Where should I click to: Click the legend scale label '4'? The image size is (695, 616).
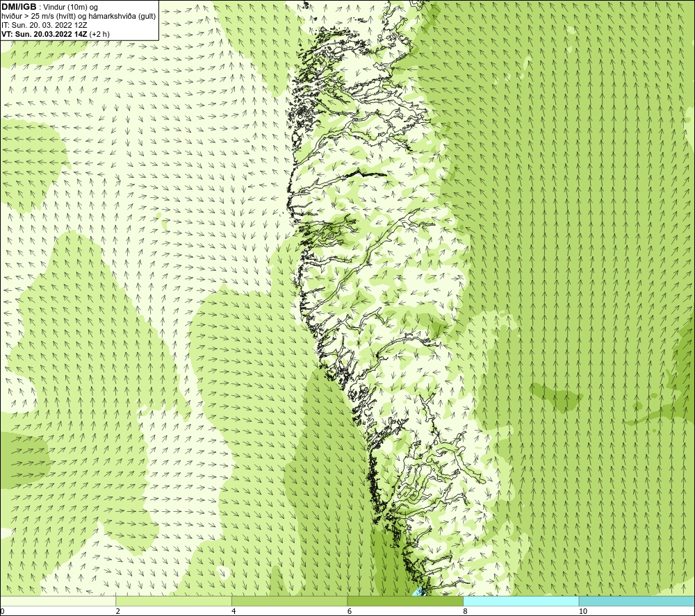[x=234, y=611]
